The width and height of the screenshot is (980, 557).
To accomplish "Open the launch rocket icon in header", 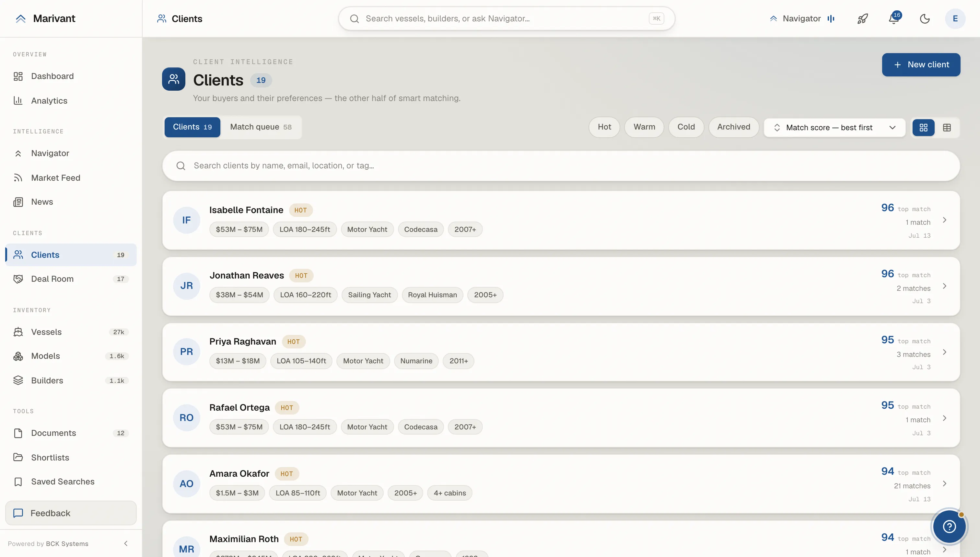I will tap(862, 18).
